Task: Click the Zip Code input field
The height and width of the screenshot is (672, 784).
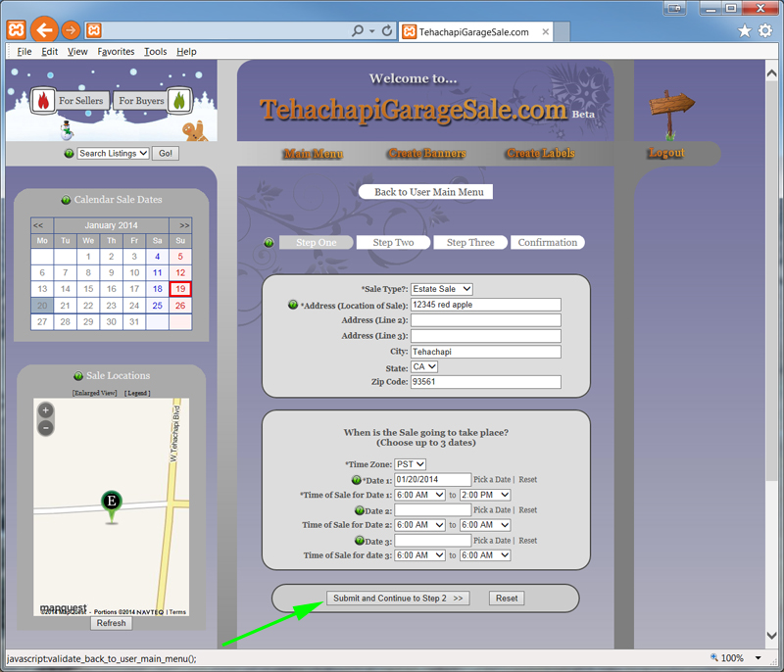Action: [486, 382]
